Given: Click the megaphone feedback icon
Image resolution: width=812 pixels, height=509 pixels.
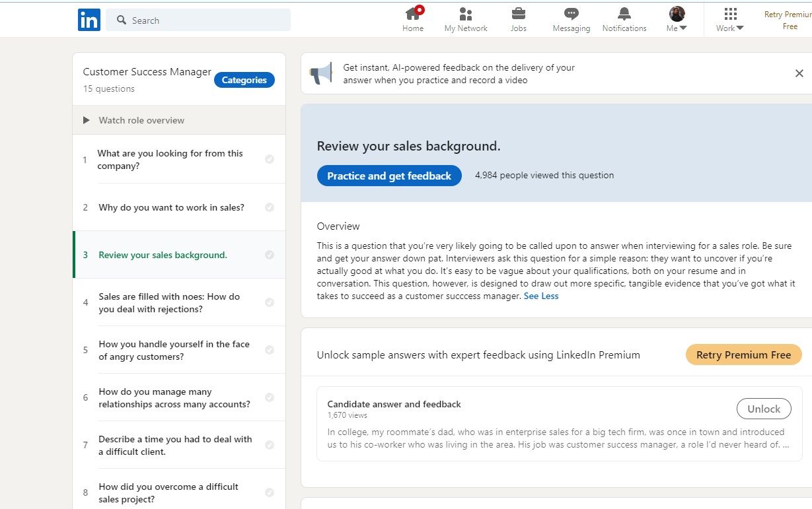Looking at the screenshot, I should (321, 73).
